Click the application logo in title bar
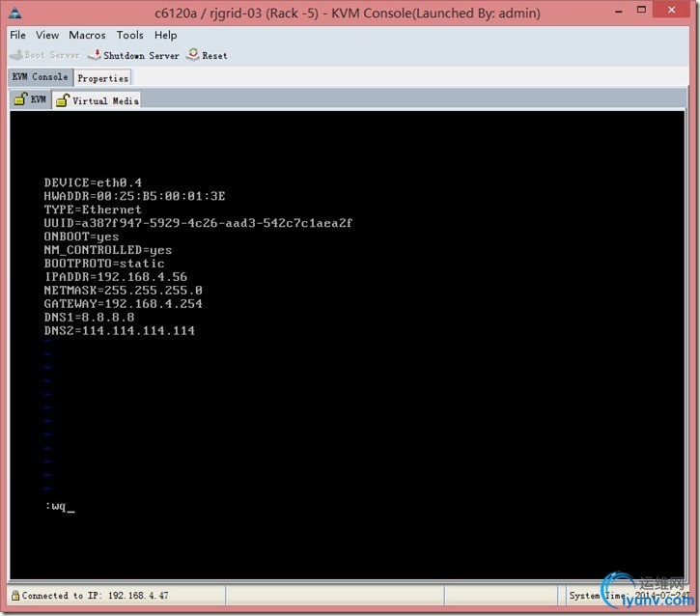 (15, 14)
